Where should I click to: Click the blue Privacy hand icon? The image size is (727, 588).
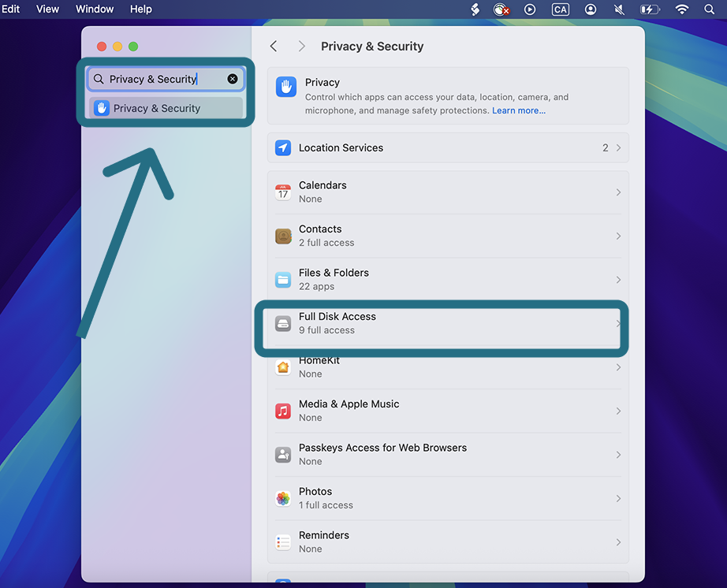[286, 87]
